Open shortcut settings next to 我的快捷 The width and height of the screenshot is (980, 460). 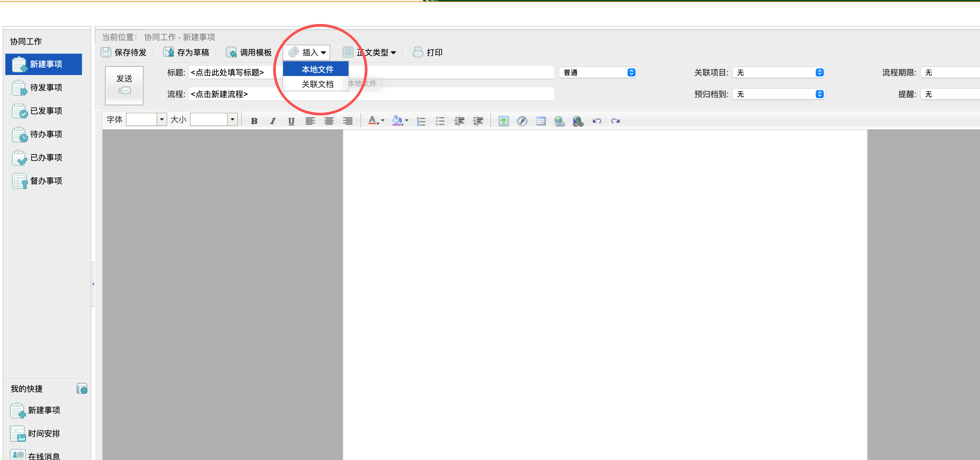tap(82, 388)
